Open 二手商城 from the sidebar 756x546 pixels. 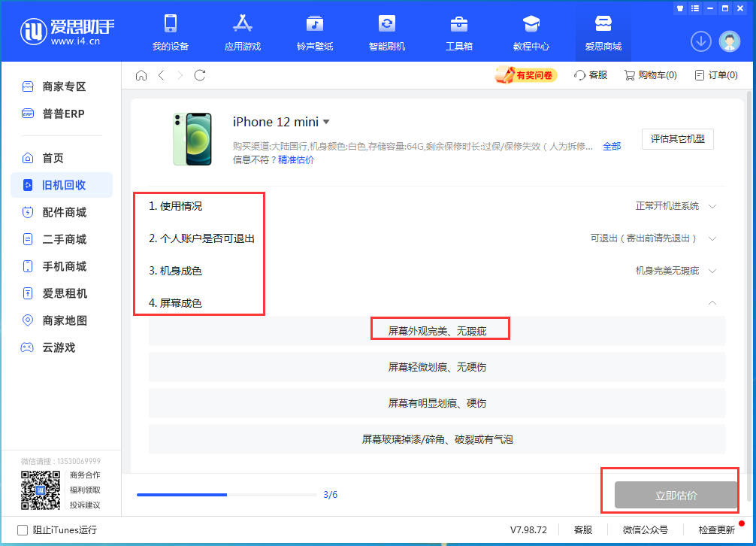(63, 239)
